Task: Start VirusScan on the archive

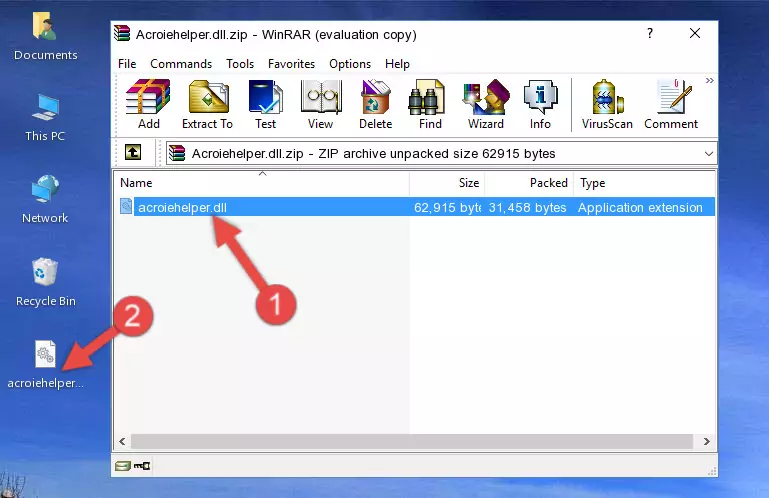Action: click(x=607, y=104)
